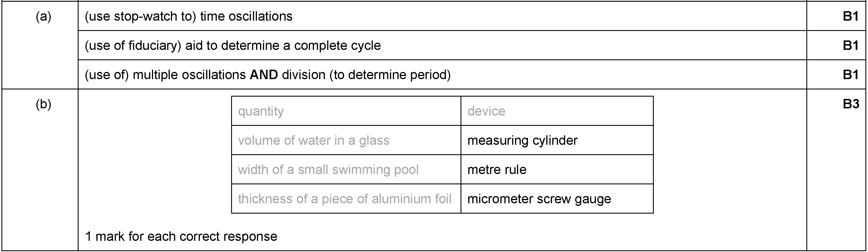
Task: Select the 'aid to determine a complete cycle' text
Action: (x=283, y=46)
